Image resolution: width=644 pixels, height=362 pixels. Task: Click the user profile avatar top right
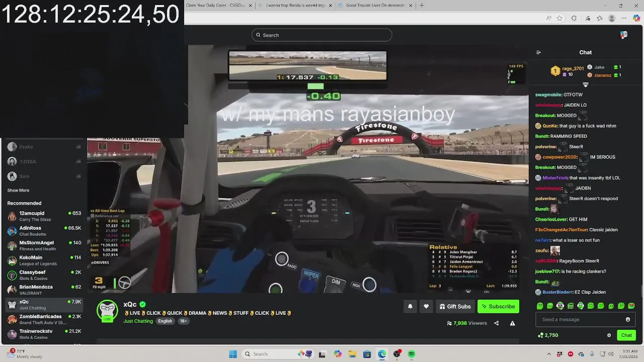[624, 35]
